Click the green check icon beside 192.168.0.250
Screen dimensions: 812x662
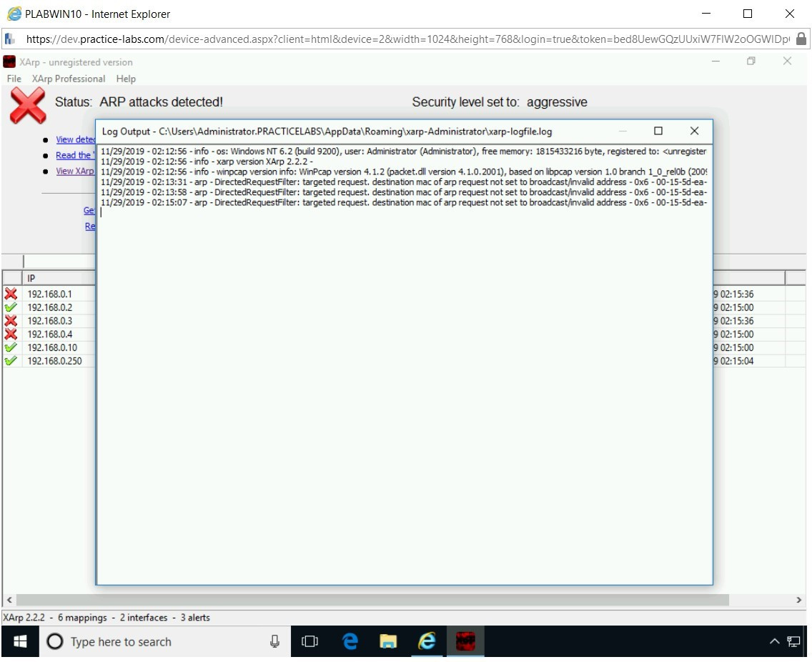(x=11, y=361)
